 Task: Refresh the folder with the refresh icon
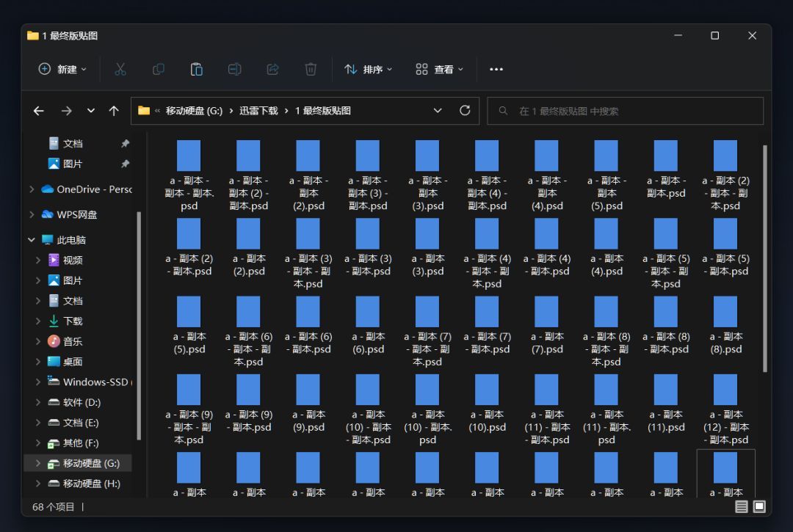pos(466,110)
